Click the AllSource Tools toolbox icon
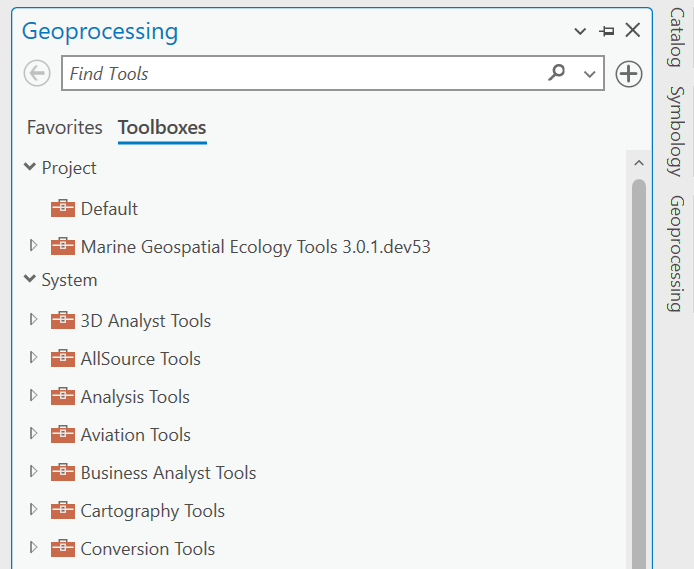The width and height of the screenshot is (694, 569). click(x=63, y=358)
